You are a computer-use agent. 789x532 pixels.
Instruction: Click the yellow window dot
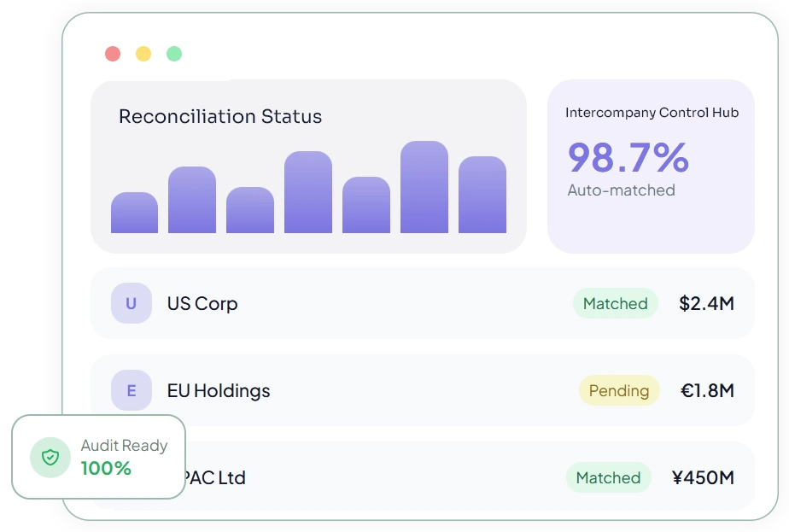click(143, 54)
